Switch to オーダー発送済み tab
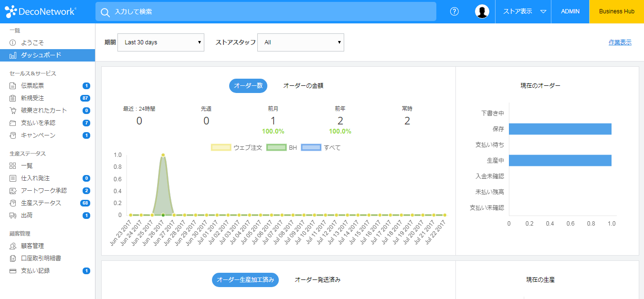Viewport: 644px width, 299px height. pyautogui.click(x=317, y=280)
